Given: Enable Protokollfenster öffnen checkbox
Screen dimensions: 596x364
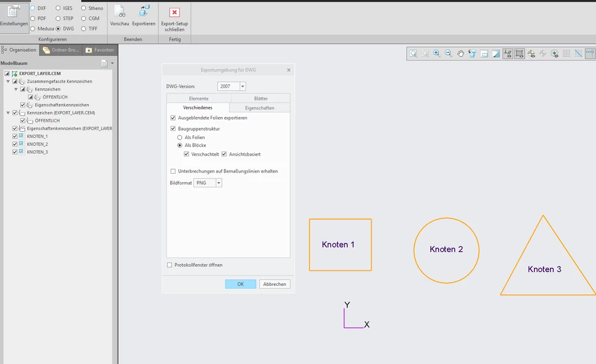Looking at the screenshot, I should pos(169,265).
